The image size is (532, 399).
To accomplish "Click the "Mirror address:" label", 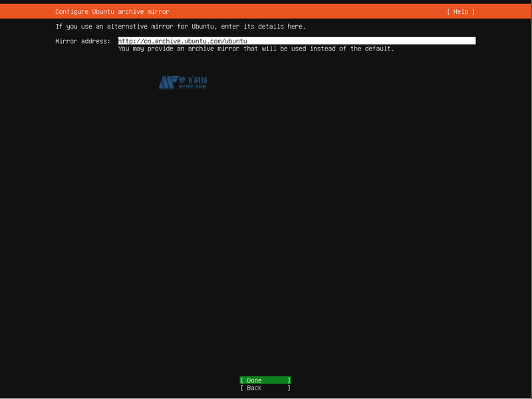I will coord(82,41).
